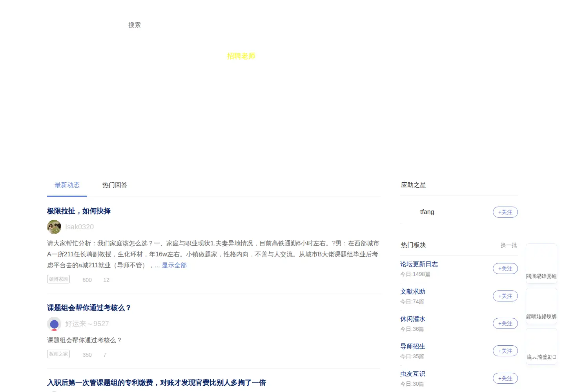The height and width of the screenshot is (392, 565).
Task: Follow the 导师招生 board
Action: click(x=505, y=351)
